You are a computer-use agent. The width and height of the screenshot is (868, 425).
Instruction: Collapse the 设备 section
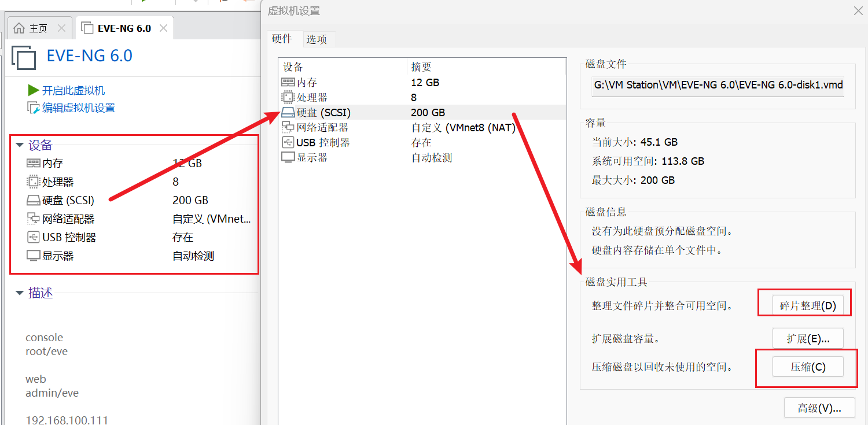coord(20,145)
